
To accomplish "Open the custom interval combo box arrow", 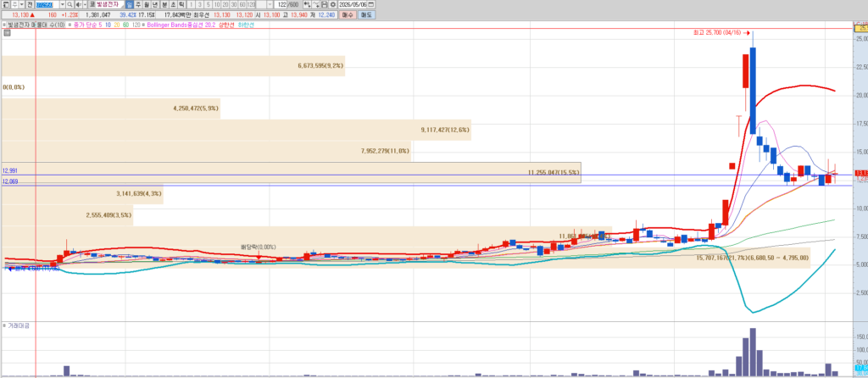I will pos(270,4).
